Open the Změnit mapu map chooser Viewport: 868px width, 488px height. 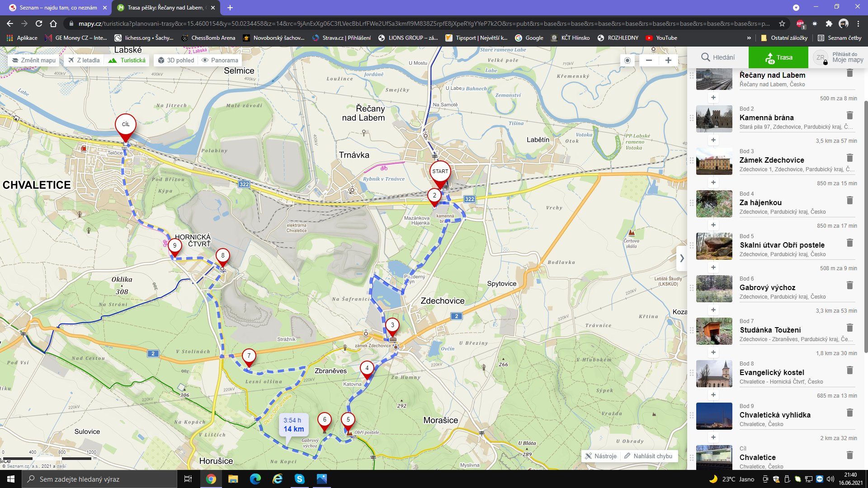click(x=33, y=60)
